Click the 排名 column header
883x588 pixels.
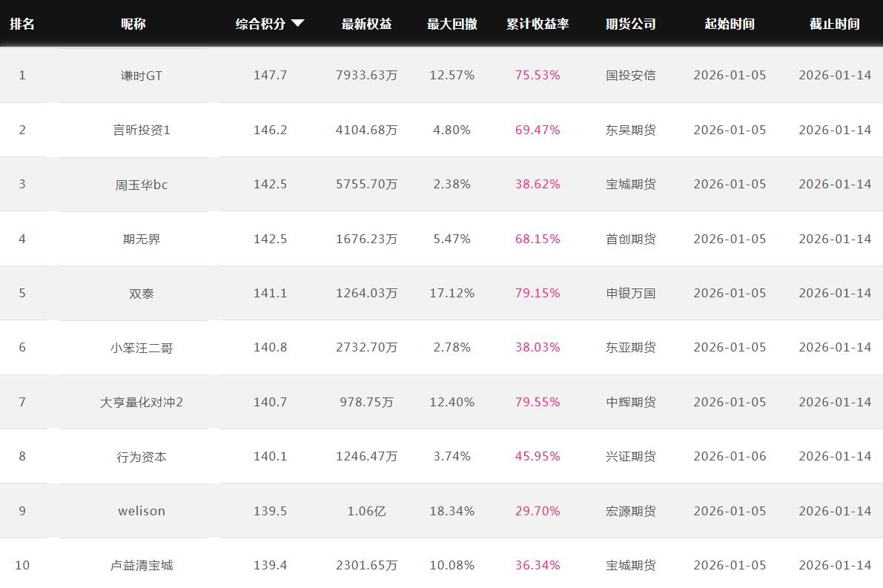pos(22,24)
